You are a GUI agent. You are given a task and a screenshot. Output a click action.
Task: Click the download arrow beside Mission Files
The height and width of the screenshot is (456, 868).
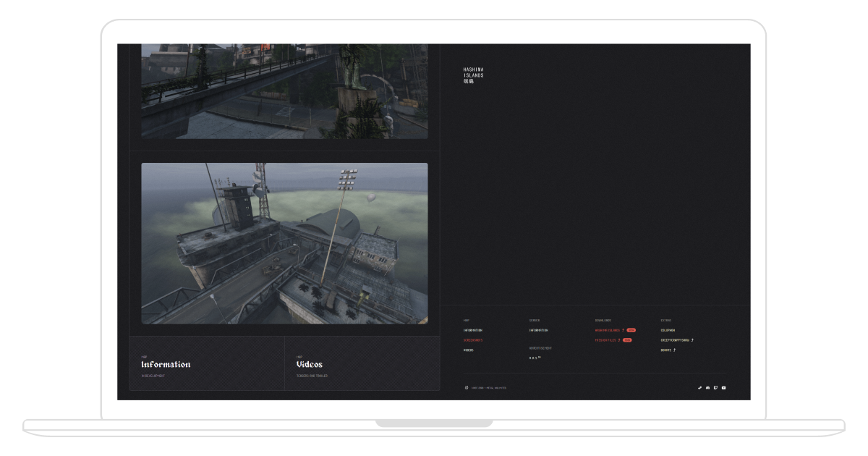[618, 340]
